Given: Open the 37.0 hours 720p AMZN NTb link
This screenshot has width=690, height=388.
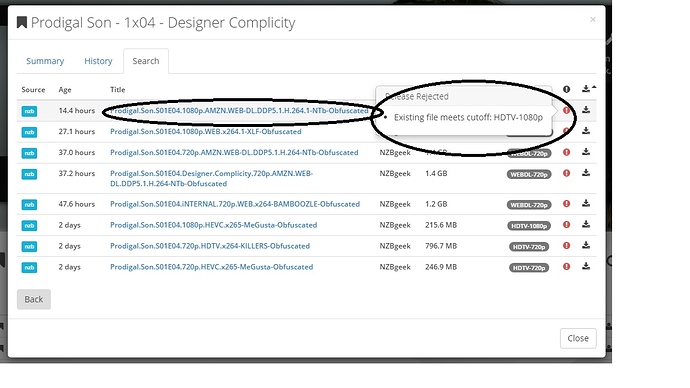Looking at the screenshot, I should (x=234, y=153).
